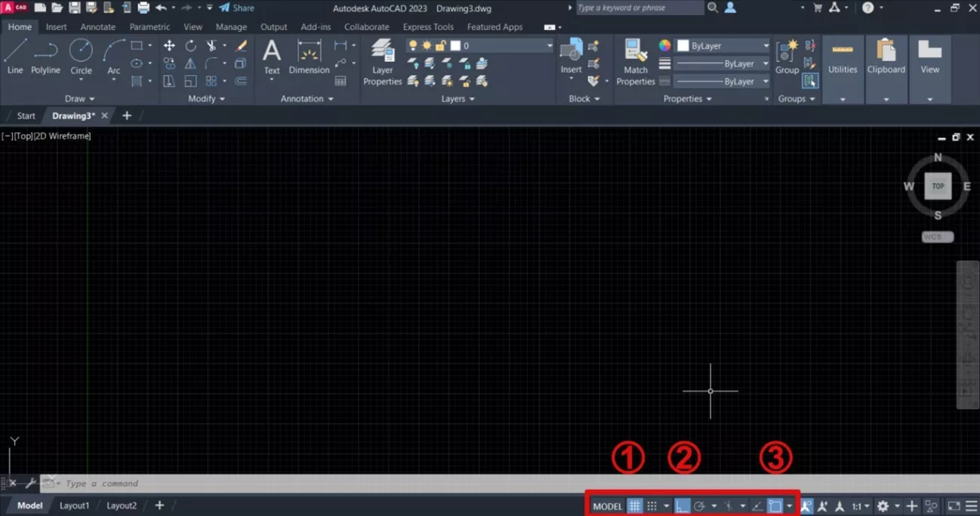Toggle Ortho mode in the status bar

point(682,506)
